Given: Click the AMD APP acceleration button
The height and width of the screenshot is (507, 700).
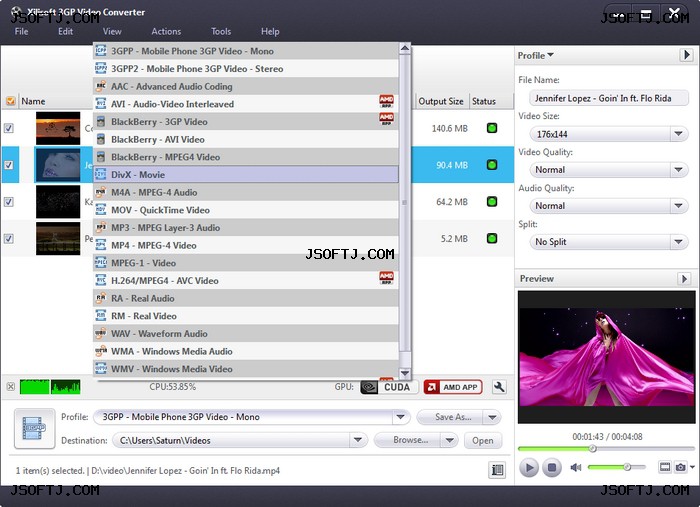Looking at the screenshot, I should (x=453, y=387).
